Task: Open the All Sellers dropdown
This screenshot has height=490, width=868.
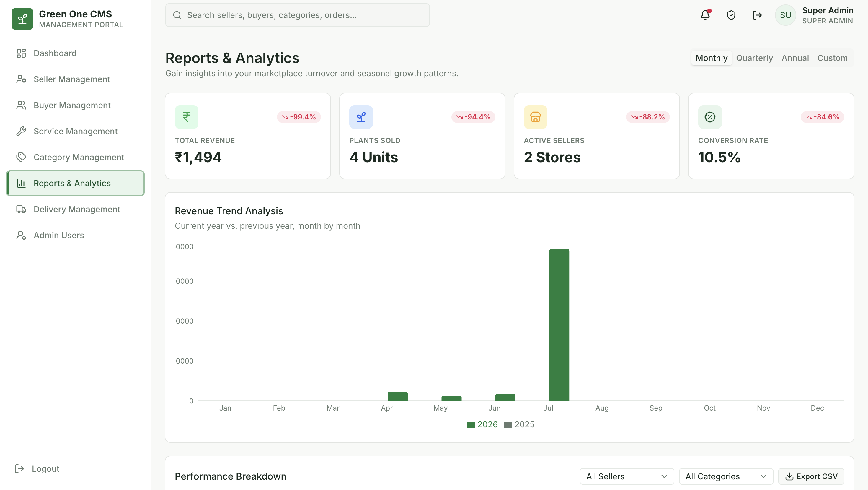Action: [x=627, y=476]
